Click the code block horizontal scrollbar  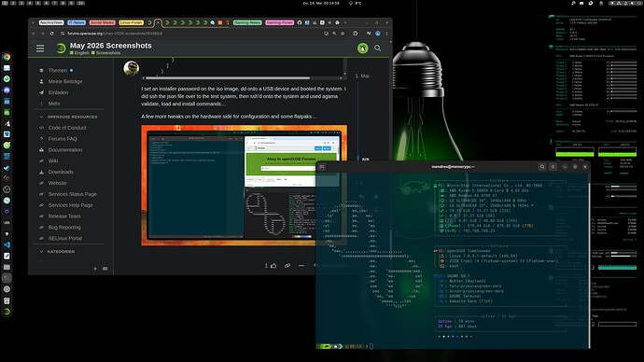[228, 77]
